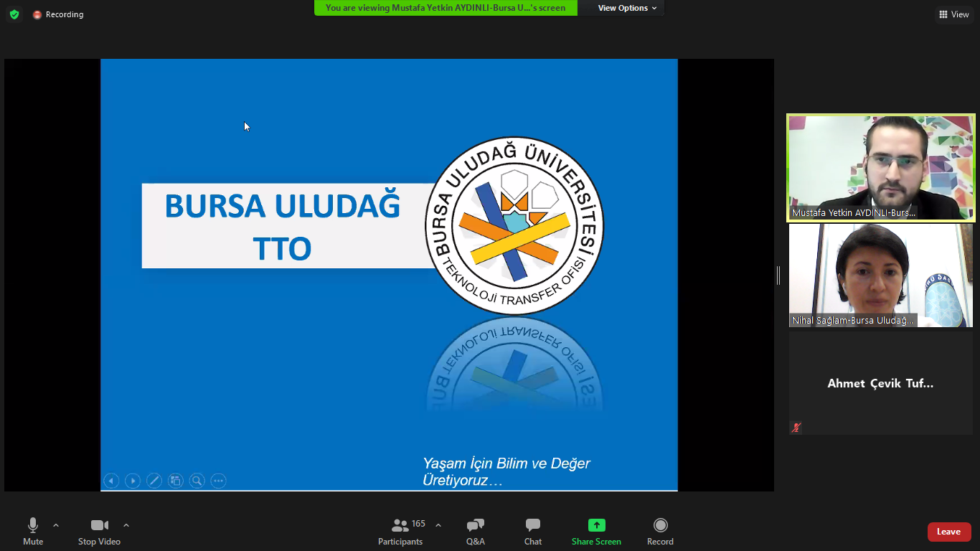Open the Chat panel

[532, 532]
